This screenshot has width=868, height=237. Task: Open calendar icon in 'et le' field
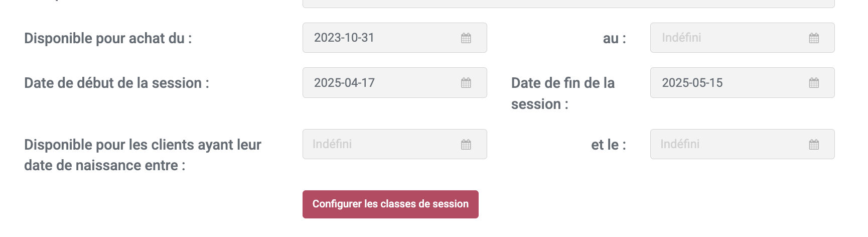[x=814, y=145]
